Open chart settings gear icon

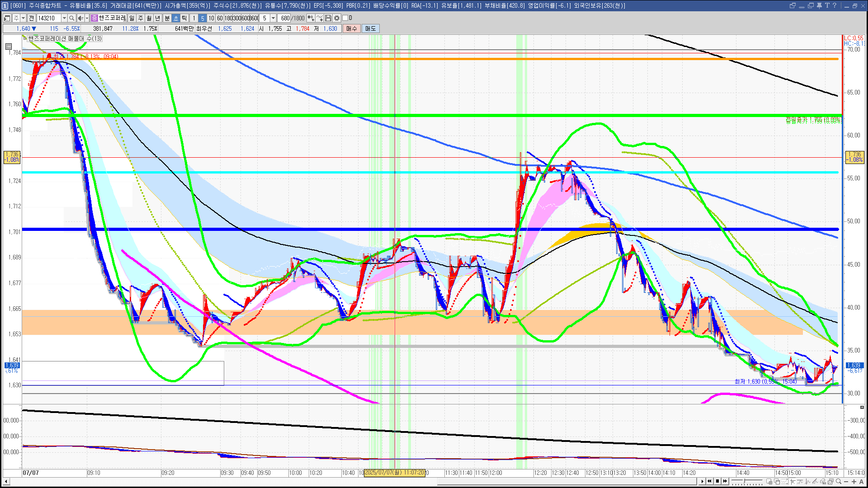[x=337, y=18]
